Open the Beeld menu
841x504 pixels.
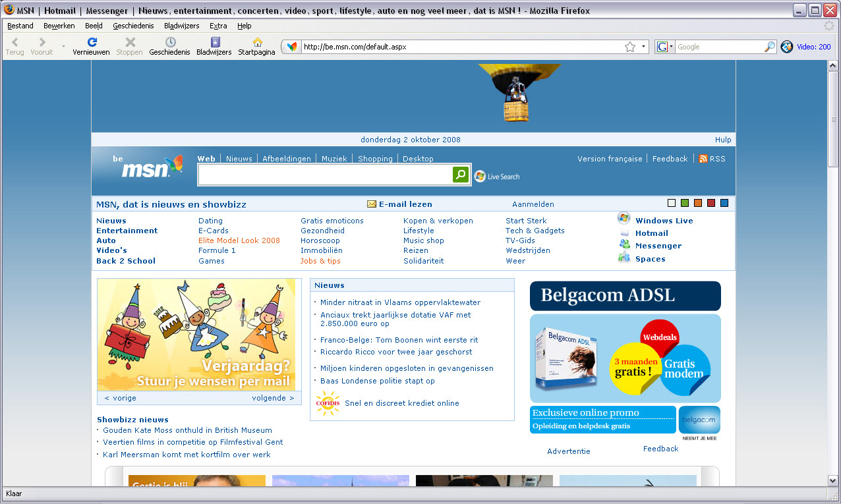click(x=94, y=26)
